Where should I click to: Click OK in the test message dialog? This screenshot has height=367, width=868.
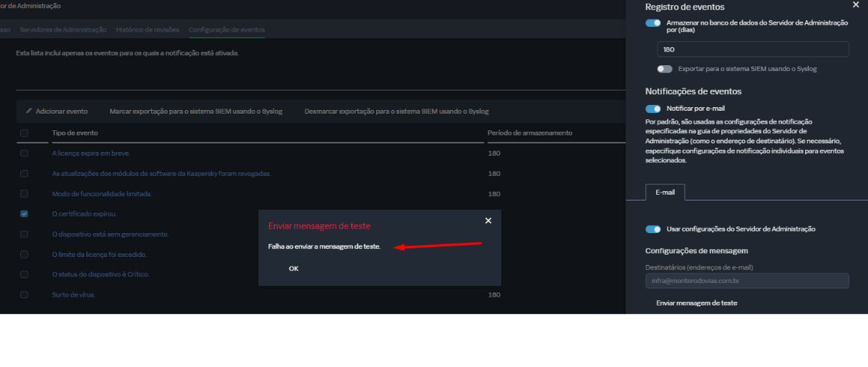[293, 269]
